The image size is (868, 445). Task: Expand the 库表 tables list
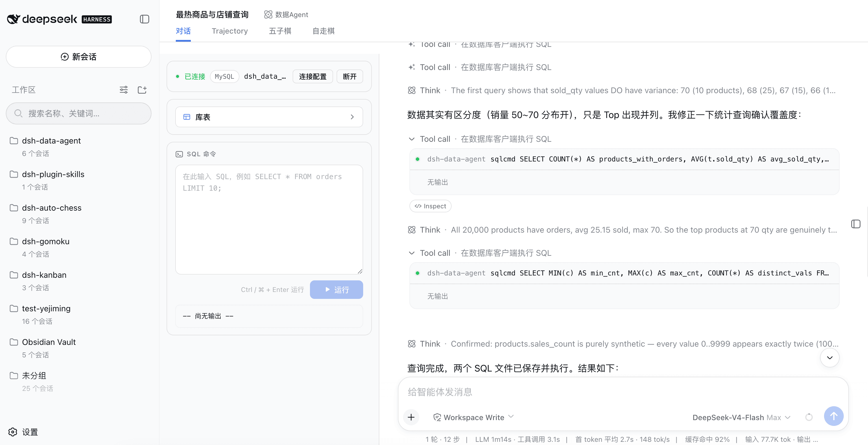(269, 117)
